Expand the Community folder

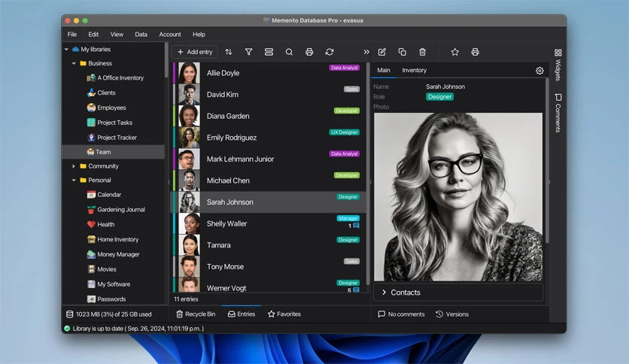74,166
